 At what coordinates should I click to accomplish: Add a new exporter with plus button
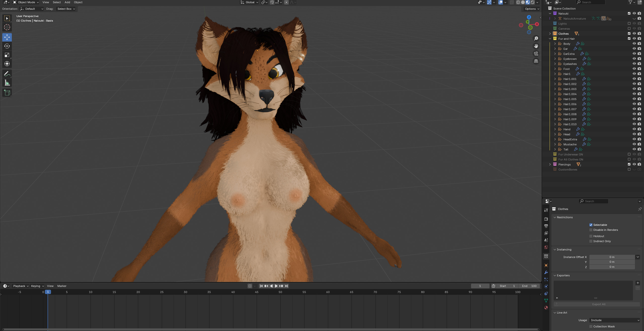[x=638, y=283]
